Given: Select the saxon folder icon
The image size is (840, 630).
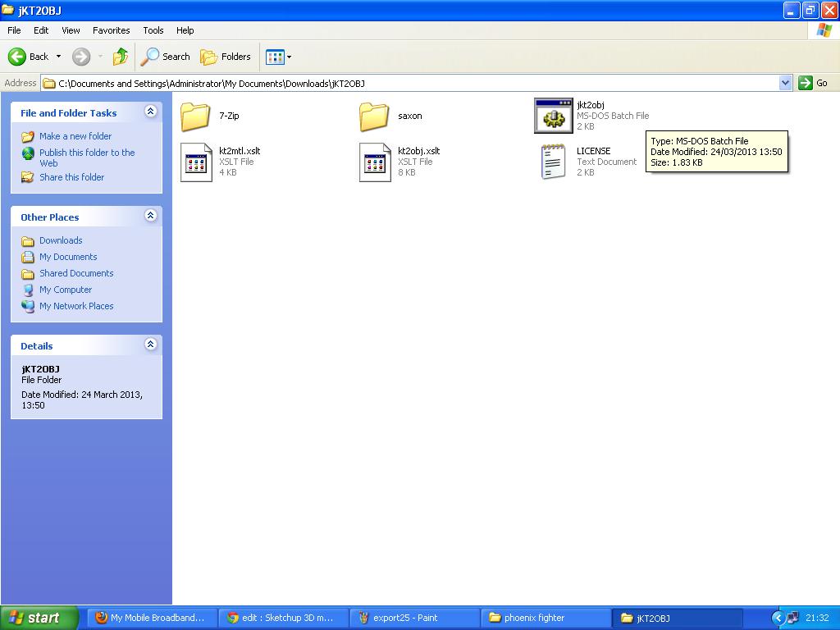Looking at the screenshot, I should point(374,116).
